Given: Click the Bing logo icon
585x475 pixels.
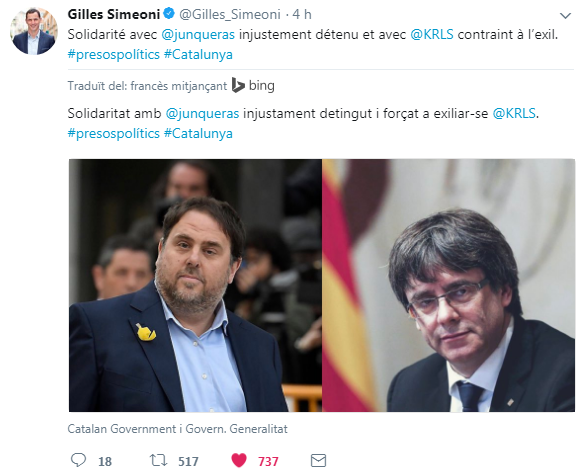Looking at the screenshot, I should [238, 85].
